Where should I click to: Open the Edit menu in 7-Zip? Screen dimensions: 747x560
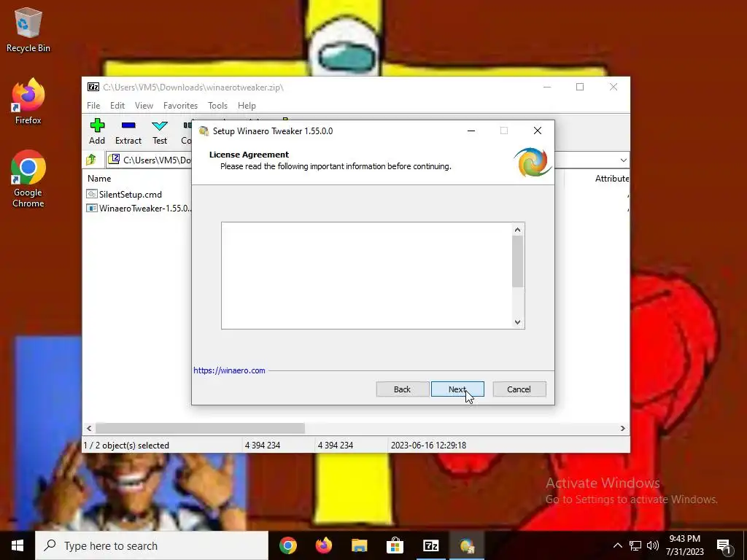coord(117,106)
